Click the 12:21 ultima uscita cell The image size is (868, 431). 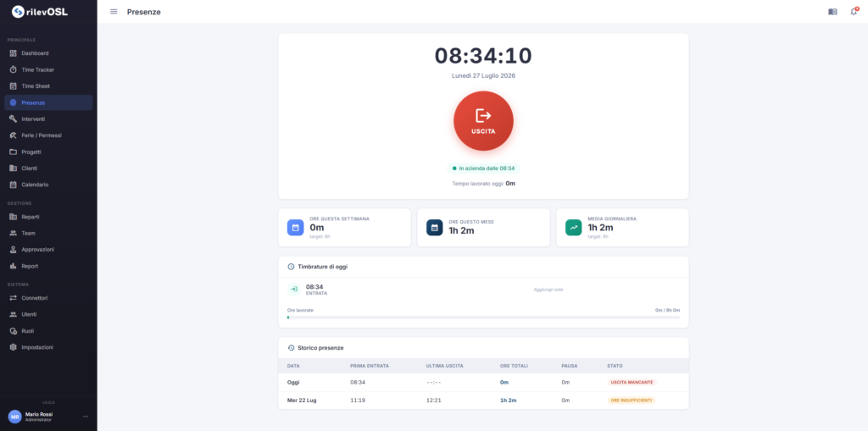point(433,400)
